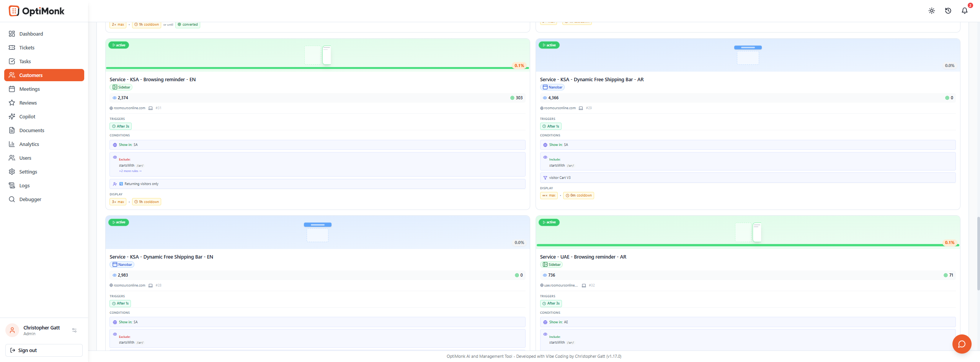Screen dimensions: 980x362
Task: Click active badge on KSA Browsing reminder EN
Action: 119,45
